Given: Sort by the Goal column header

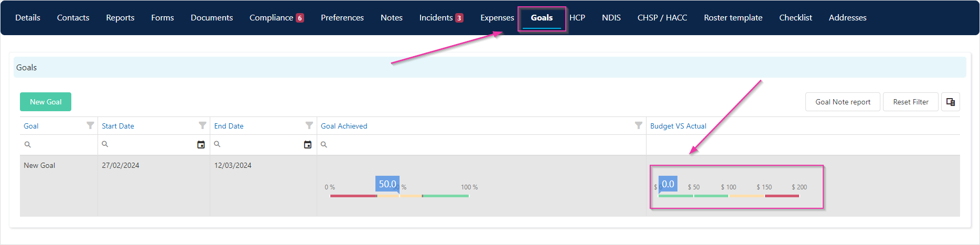Looking at the screenshot, I should (31, 126).
